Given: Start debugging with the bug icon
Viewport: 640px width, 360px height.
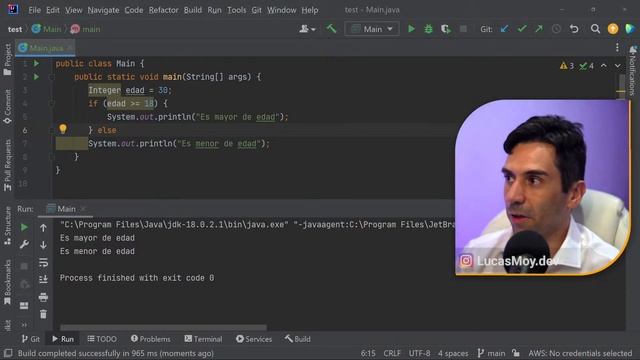Looking at the screenshot, I should click(x=429, y=29).
